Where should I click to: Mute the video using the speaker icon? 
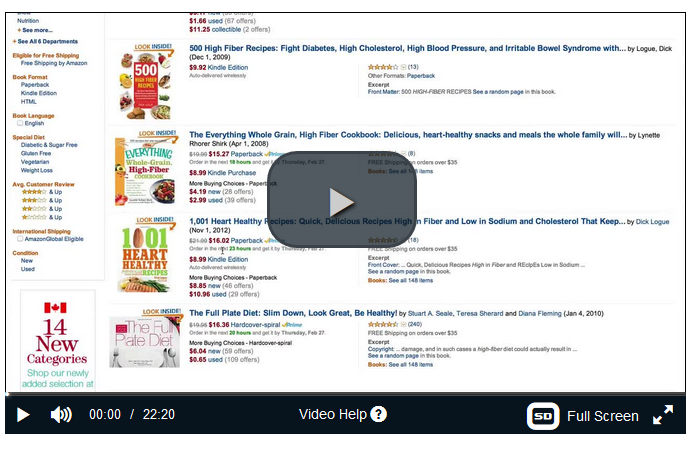[61, 415]
